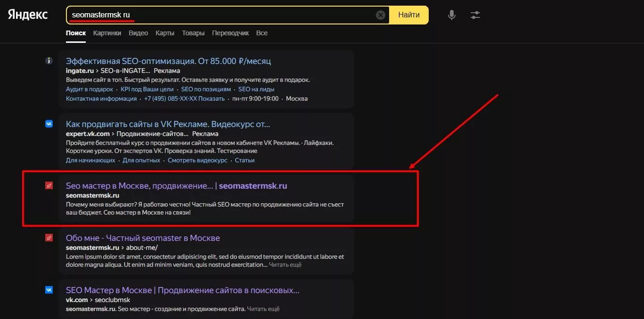This screenshot has height=319, width=644.
Task: Click the seomastermsk.ru › about-me/ breadcrumb
Action: point(112,247)
